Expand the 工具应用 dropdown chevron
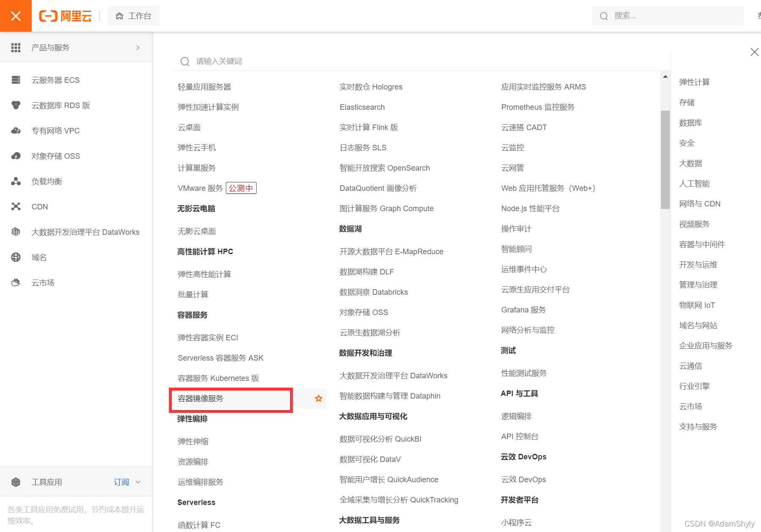Image resolution: width=761 pixels, height=532 pixels. coord(138,482)
